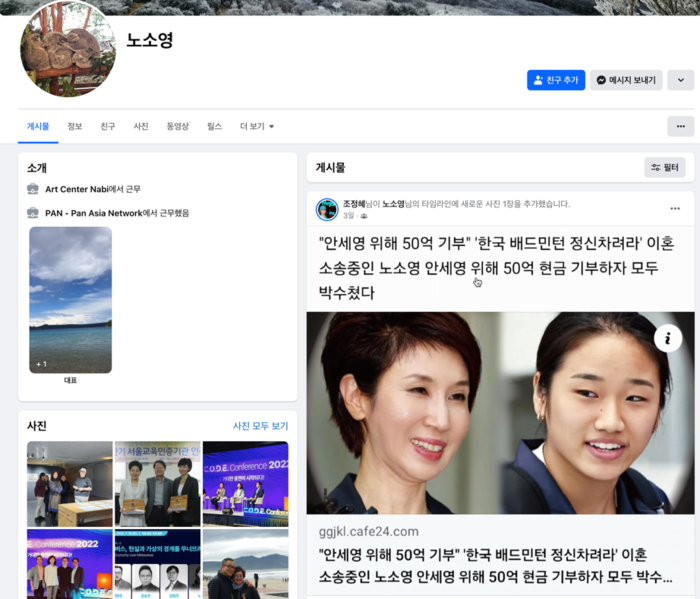Click the info icon on article image
This screenshot has height=599, width=700.
668,339
